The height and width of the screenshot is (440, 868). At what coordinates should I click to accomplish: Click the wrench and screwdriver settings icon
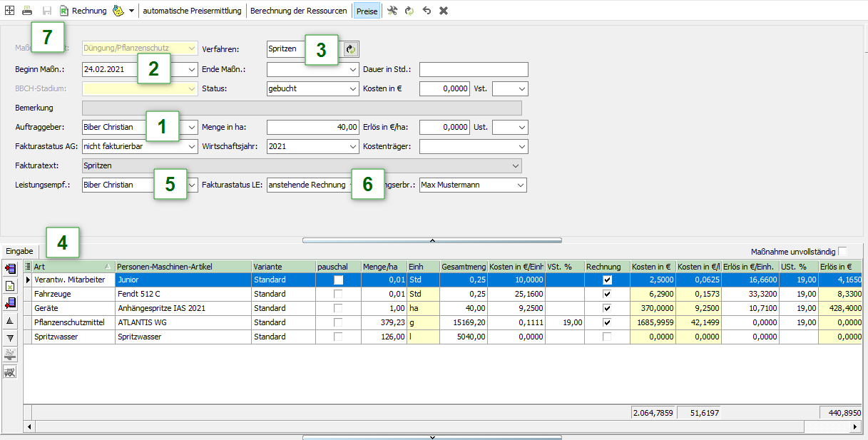point(392,11)
